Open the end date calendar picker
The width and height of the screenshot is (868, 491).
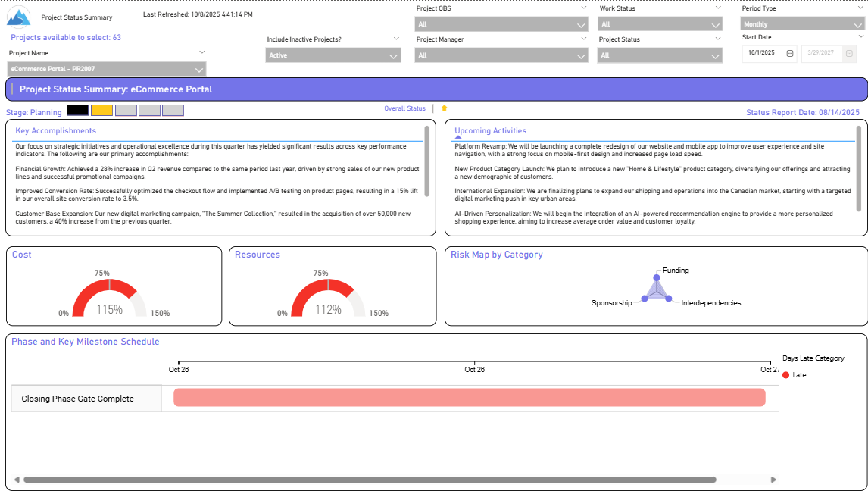[850, 53]
